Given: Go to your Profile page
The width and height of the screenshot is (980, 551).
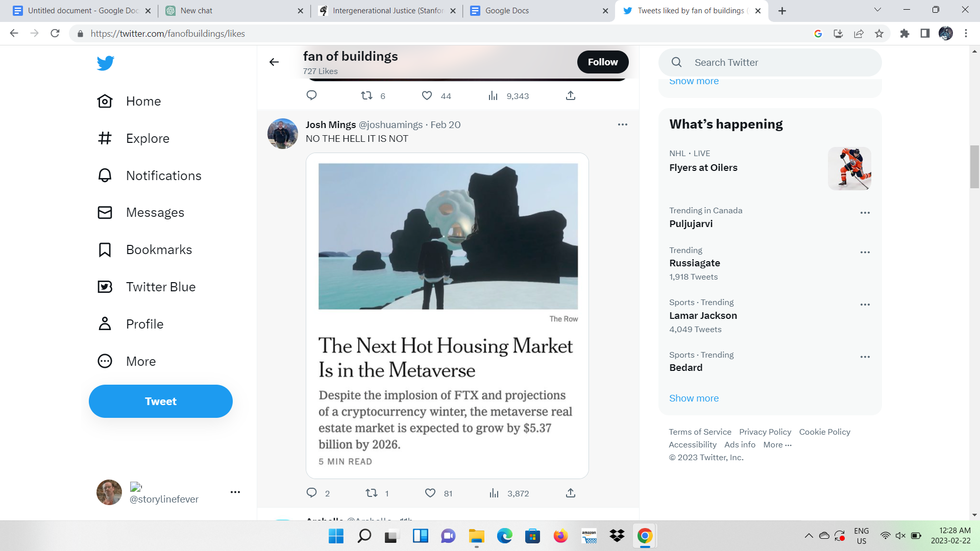Looking at the screenshot, I should coord(130,324).
